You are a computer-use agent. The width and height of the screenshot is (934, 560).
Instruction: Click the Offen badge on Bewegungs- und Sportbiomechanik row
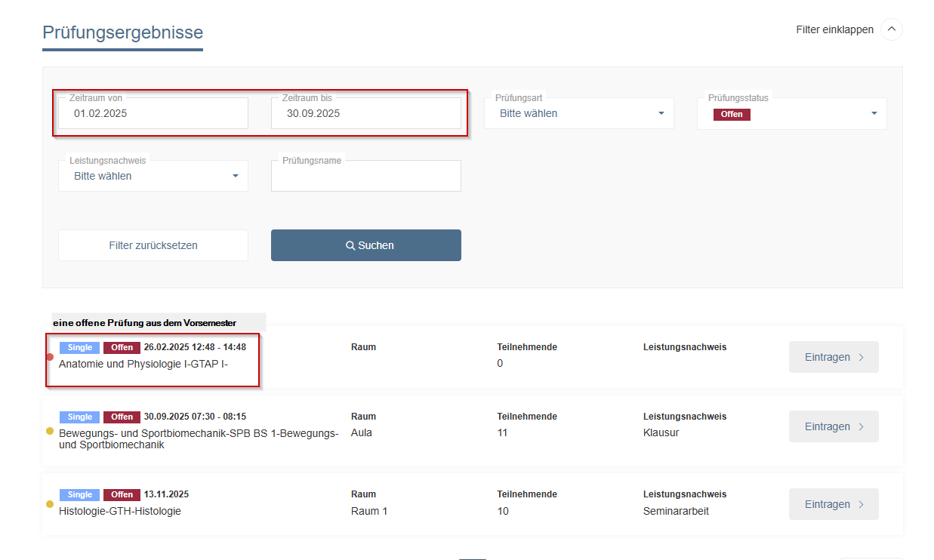point(122,417)
